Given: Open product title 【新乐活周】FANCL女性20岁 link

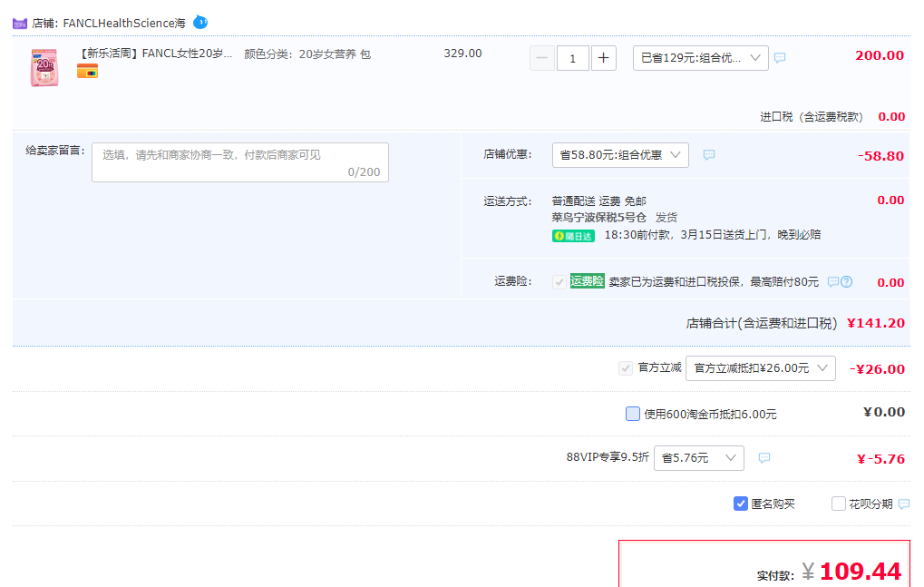Looking at the screenshot, I should coord(156,54).
